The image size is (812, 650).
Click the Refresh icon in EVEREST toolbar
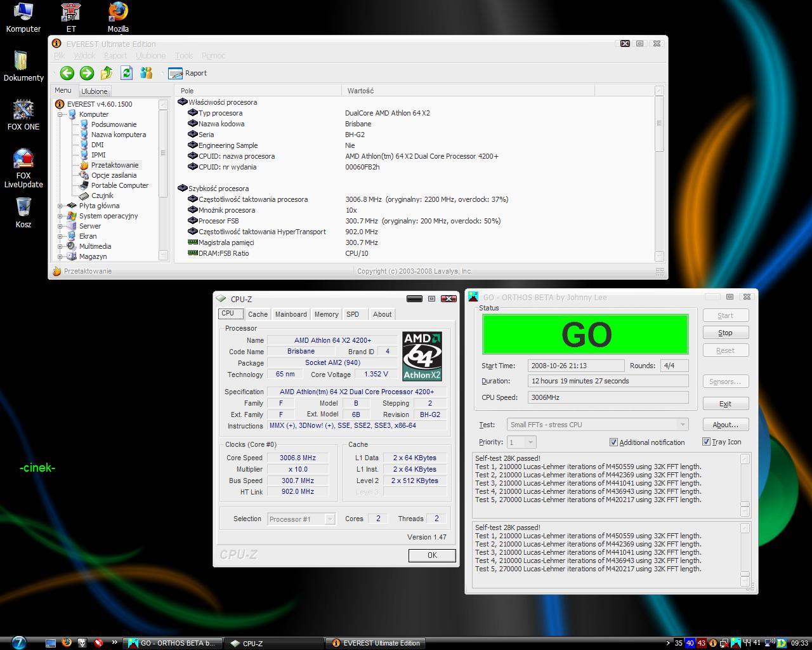pos(126,73)
